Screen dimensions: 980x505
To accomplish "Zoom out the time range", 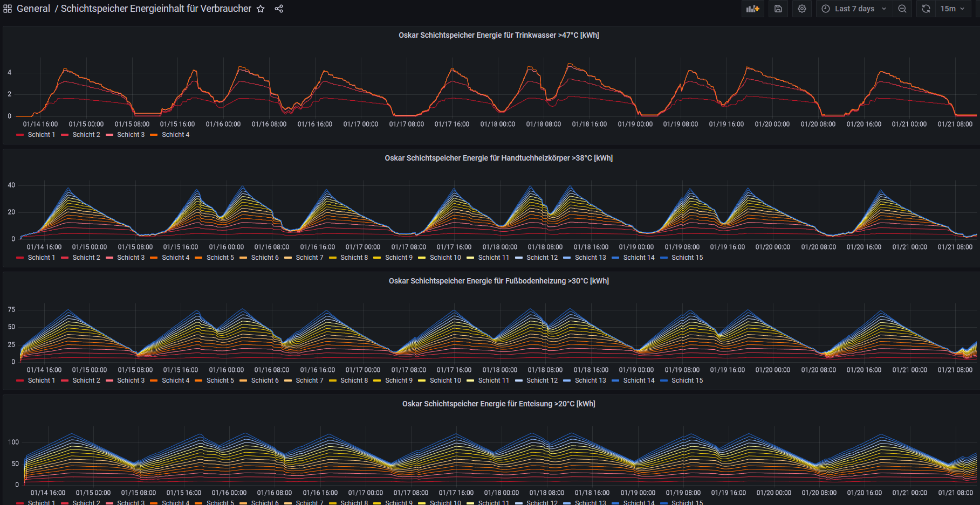I will click(902, 9).
